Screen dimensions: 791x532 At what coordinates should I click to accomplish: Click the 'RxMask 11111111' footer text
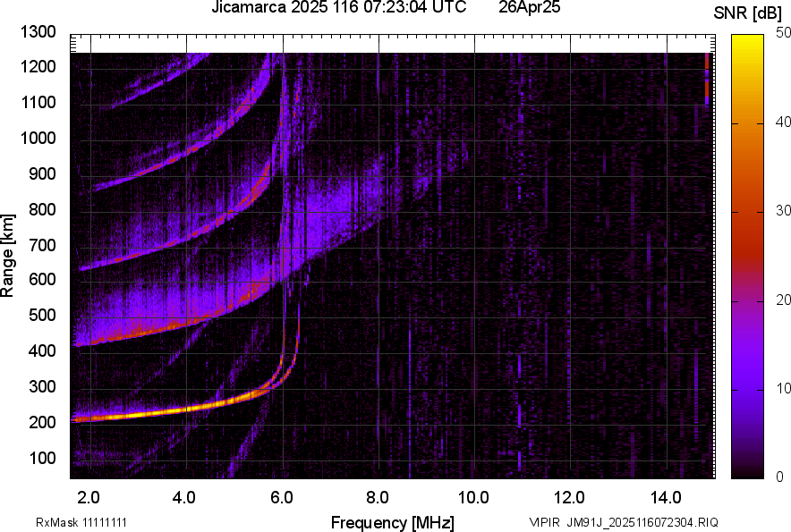coord(81,522)
